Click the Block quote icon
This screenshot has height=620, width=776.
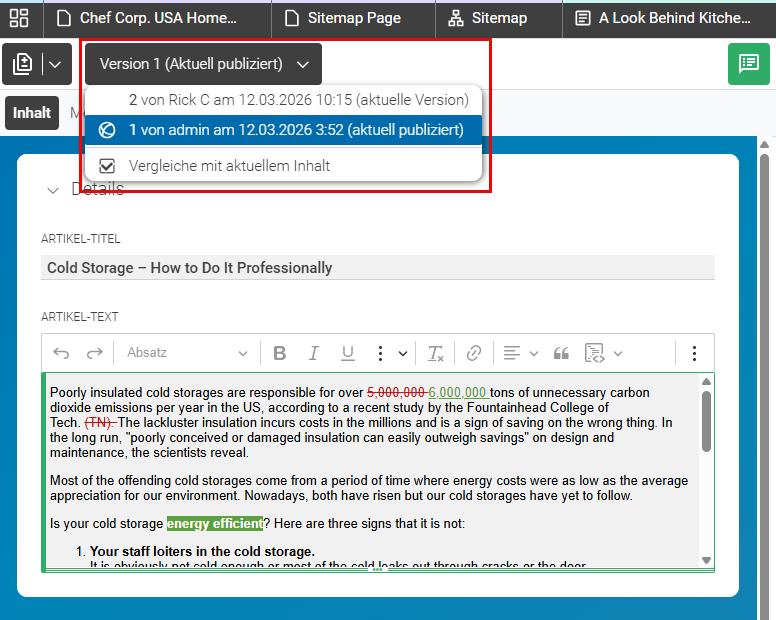561,353
